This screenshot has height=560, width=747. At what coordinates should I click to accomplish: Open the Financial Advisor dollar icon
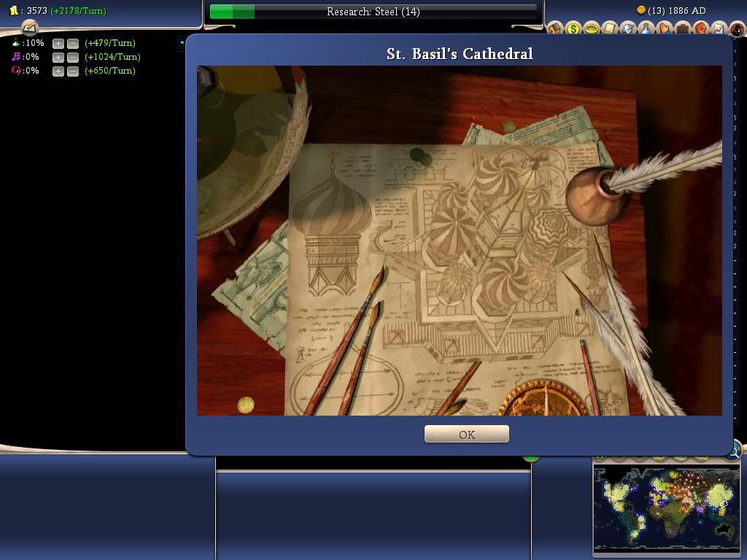point(573,28)
